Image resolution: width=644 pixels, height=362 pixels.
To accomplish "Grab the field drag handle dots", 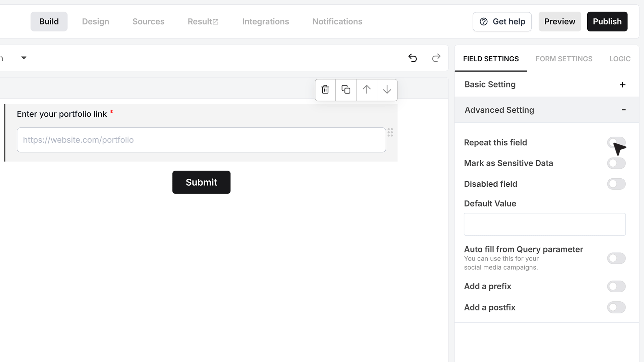I will click(x=390, y=132).
